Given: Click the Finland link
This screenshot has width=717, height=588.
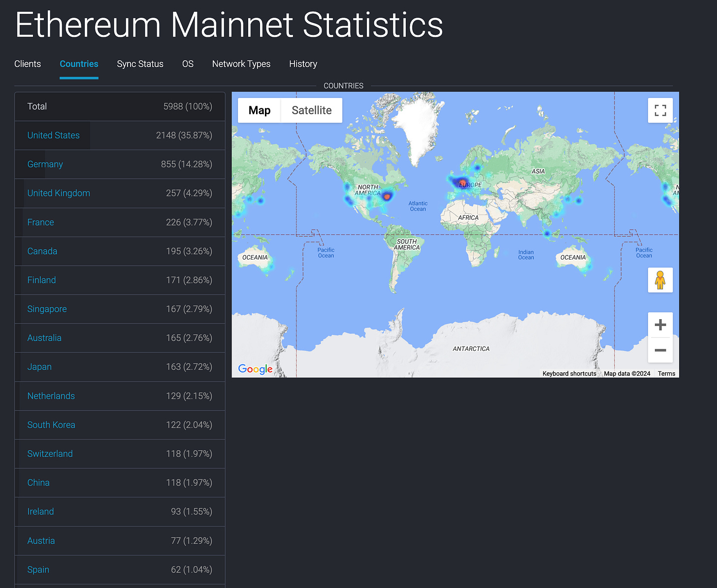Looking at the screenshot, I should click(41, 280).
